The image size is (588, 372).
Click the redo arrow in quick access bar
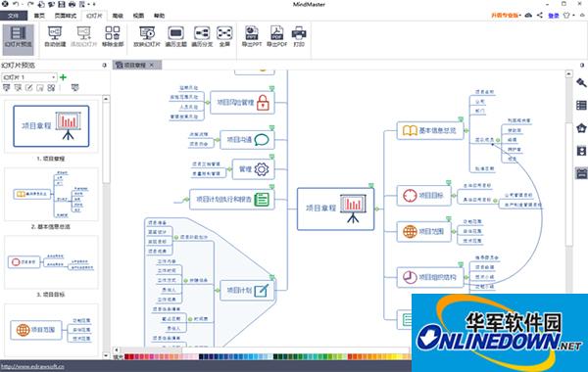[30, 4]
